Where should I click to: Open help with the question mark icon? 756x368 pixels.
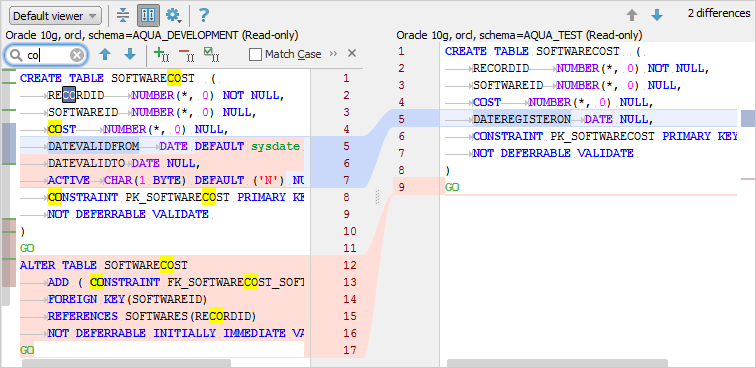click(204, 16)
